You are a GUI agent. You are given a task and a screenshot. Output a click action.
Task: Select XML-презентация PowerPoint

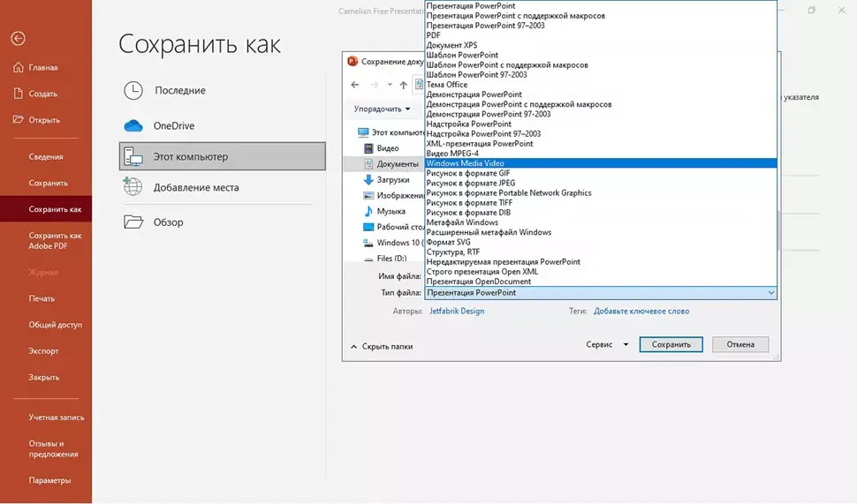(x=601, y=144)
